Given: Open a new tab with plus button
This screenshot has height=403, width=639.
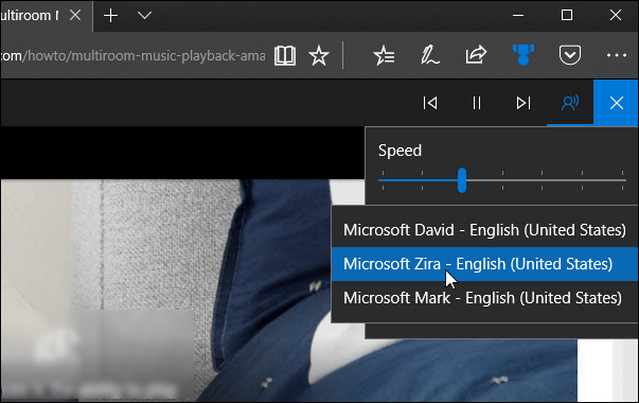Looking at the screenshot, I should pyautogui.click(x=111, y=15).
